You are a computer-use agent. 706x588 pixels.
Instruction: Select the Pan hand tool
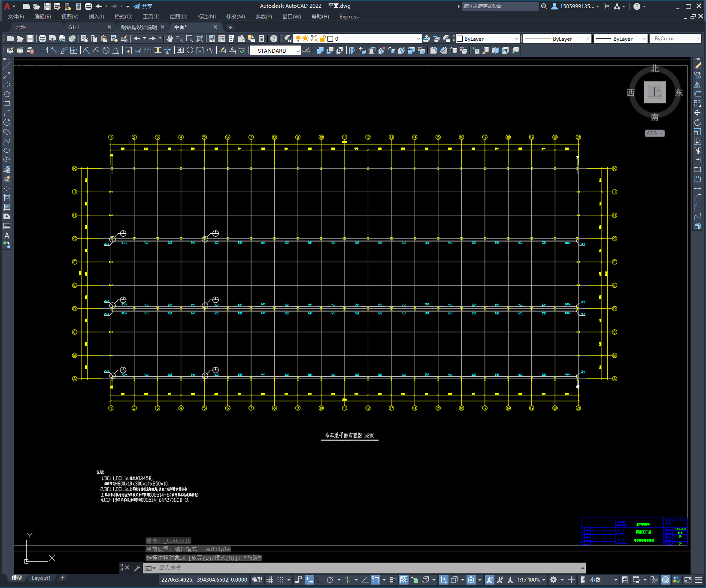click(x=170, y=39)
